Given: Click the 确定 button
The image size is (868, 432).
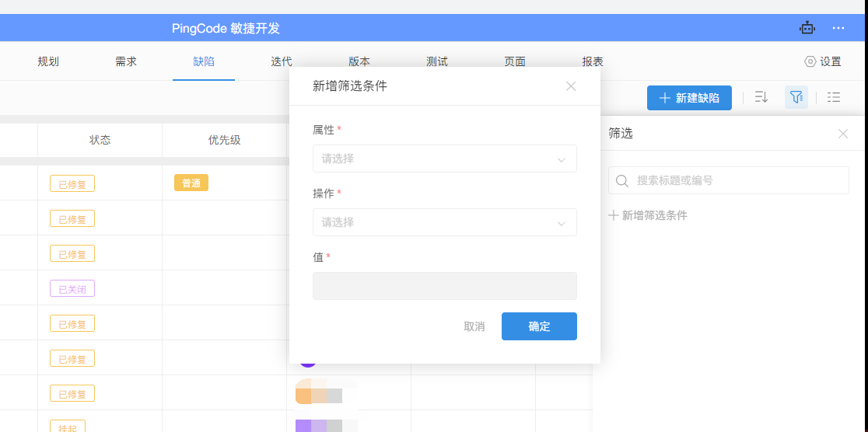Looking at the screenshot, I should (x=539, y=326).
